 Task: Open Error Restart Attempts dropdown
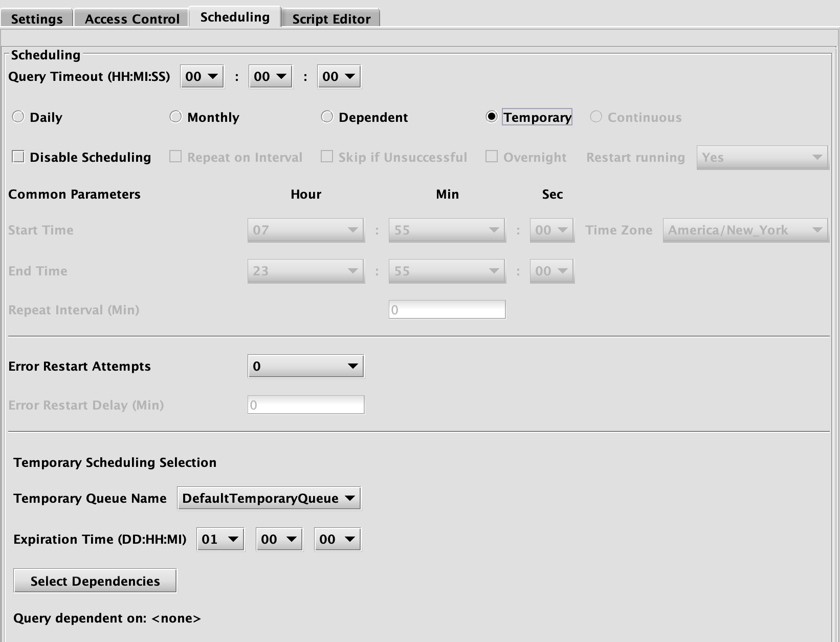coord(306,367)
